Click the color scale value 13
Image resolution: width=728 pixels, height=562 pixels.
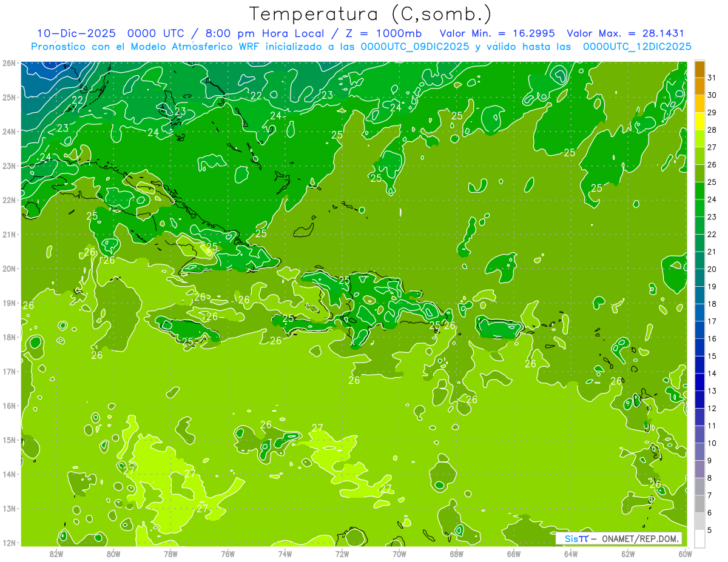[x=712, y=391]
